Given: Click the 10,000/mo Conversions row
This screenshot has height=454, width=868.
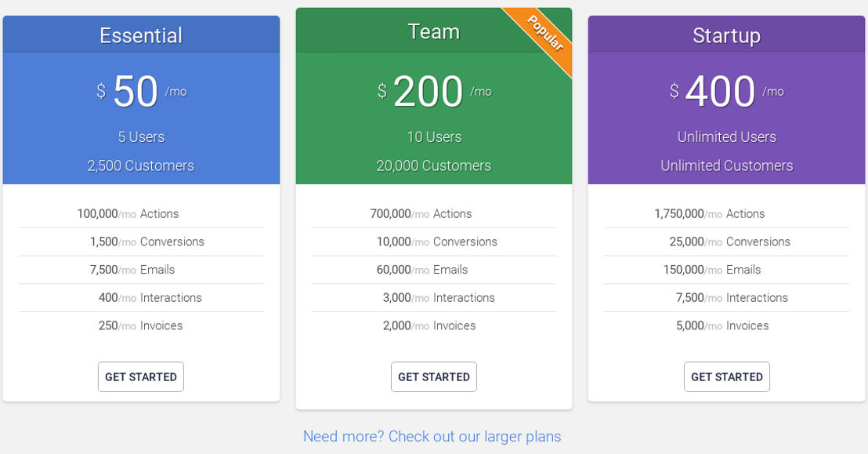Looking at the screenshot, I should tap(434, 242).
